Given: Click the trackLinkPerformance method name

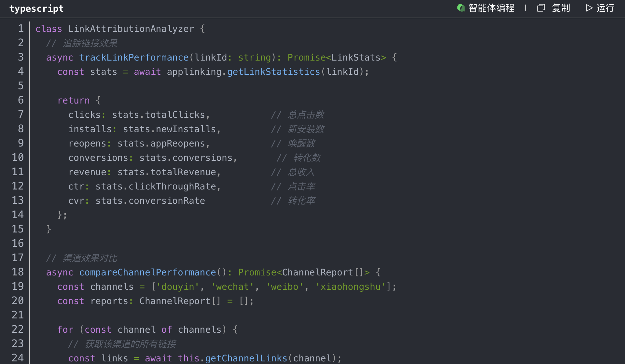Looking at the screenshot, I should 134,57.
